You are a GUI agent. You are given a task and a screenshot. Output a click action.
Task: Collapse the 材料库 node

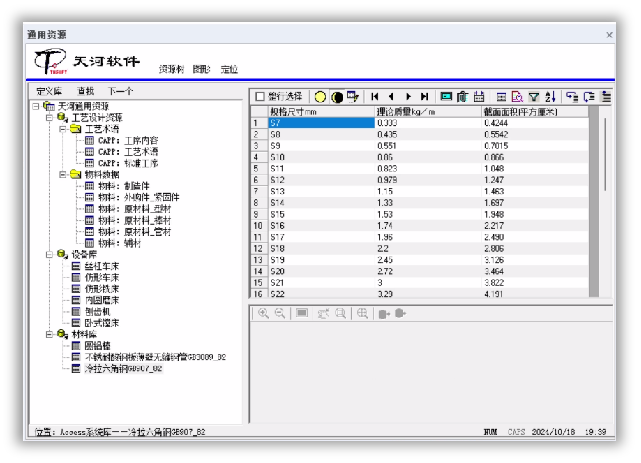[49, 334]
